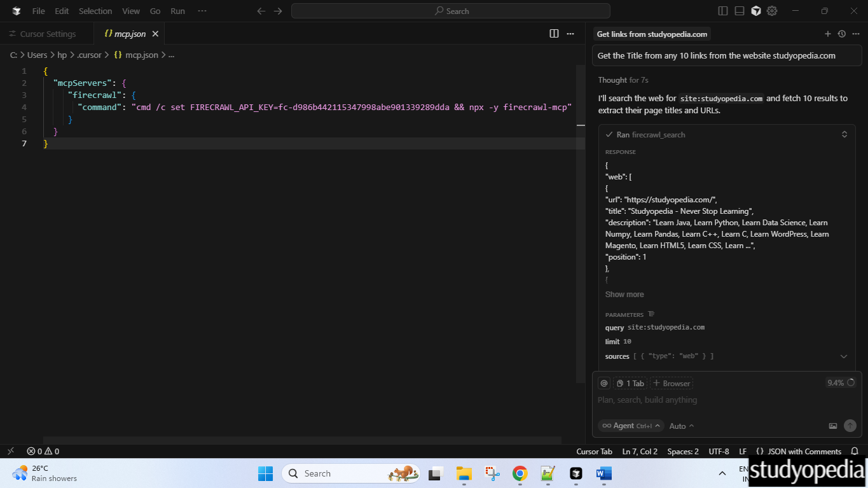Open chat history via the clock icon
Screen dimensions: 868x488
click(x=841, y=34)
